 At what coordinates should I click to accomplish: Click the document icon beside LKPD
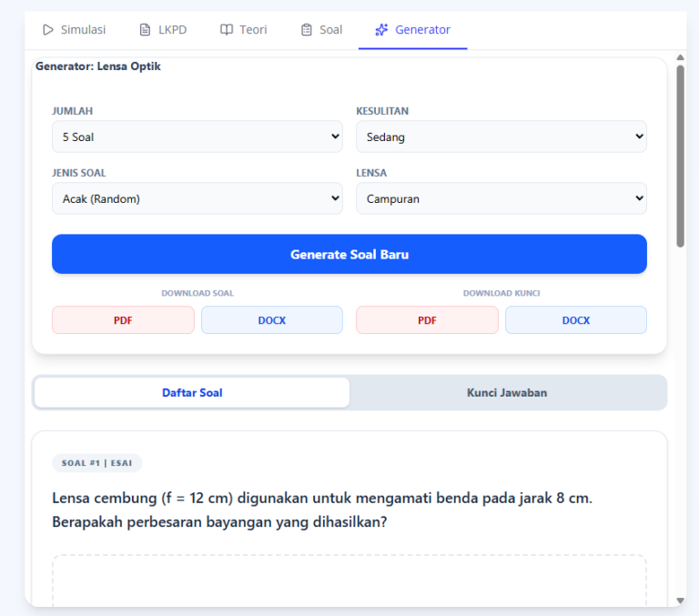click(x=145, y=30)
